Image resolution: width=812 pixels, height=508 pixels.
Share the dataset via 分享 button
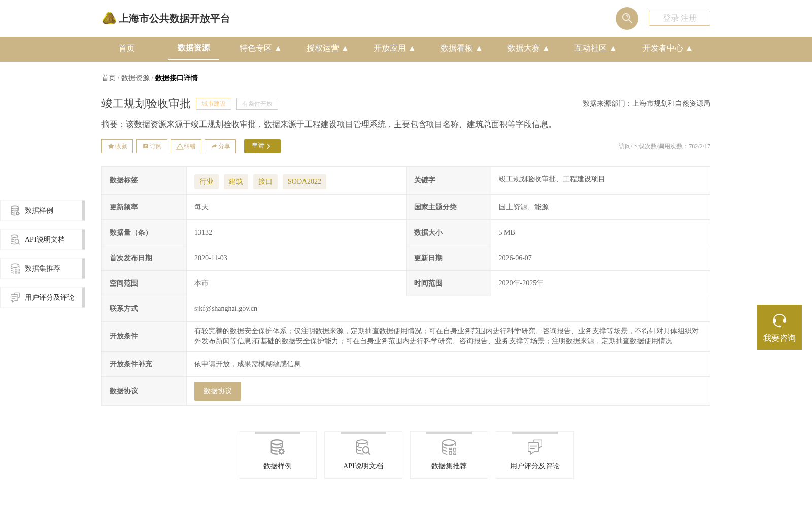[220, 146]
